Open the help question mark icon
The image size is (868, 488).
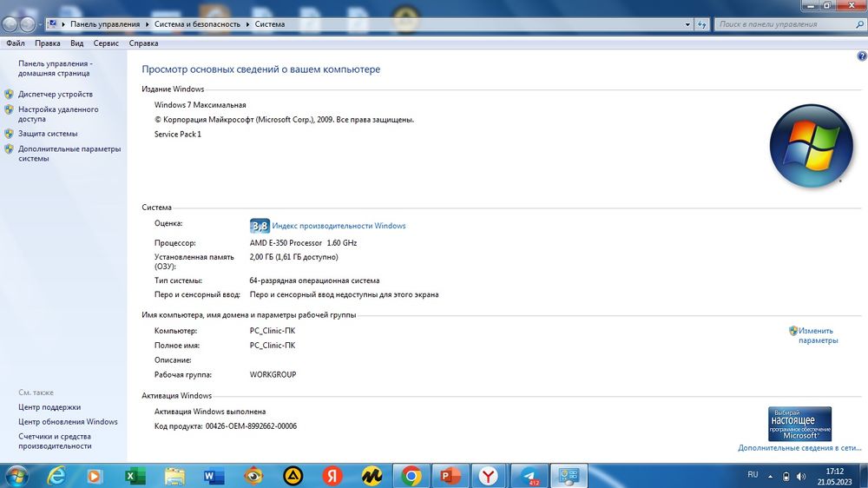pyautogui.click(x=861, y=56)
